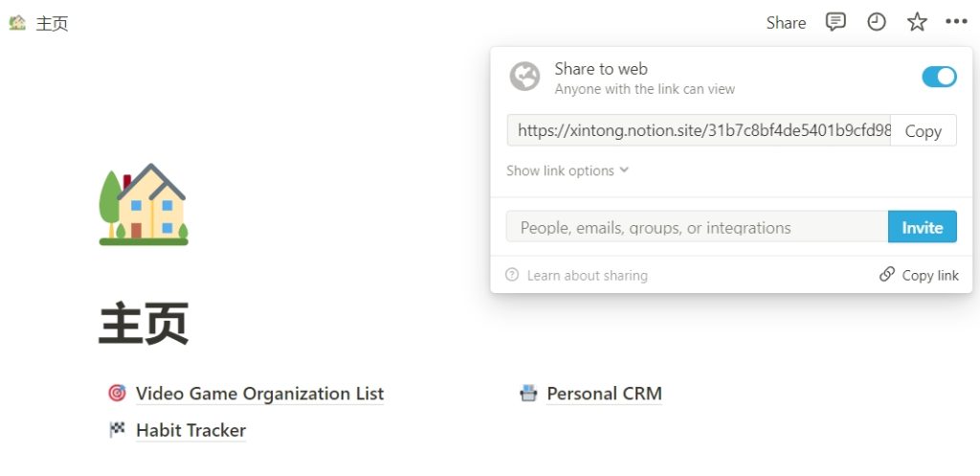Viewport: 980px width, 476px height.
Task: Click the chain link icon near Copy link
Action: (x=887, y=274)
